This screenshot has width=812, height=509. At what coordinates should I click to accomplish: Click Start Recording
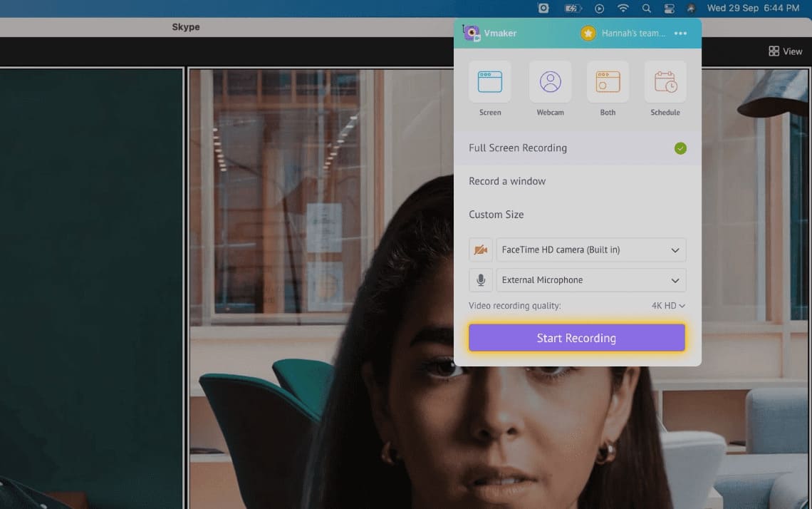click(576, 337)
